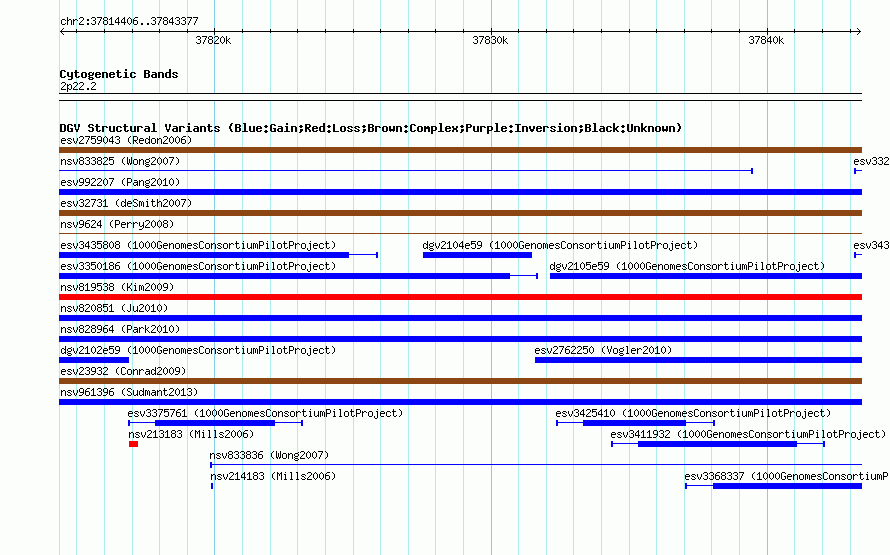Select the brown esv32731 complex bar
Screen dimensions: 890x555
point(460,213)
